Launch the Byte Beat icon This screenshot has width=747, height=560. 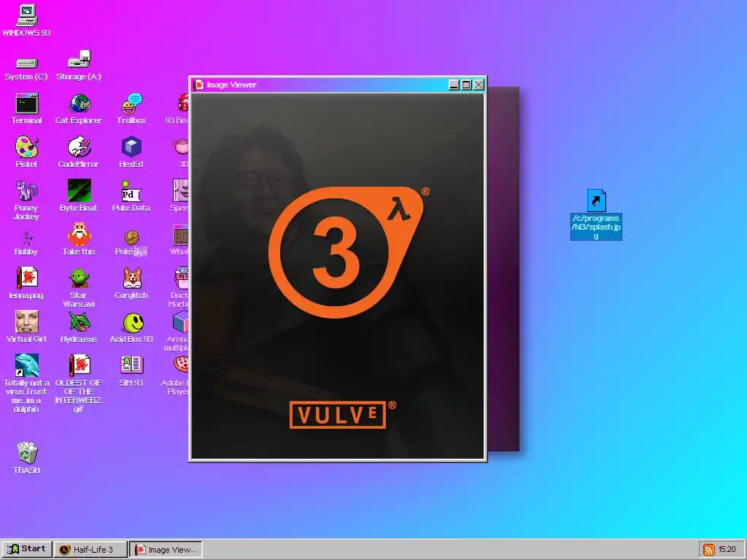coord(79,190)
